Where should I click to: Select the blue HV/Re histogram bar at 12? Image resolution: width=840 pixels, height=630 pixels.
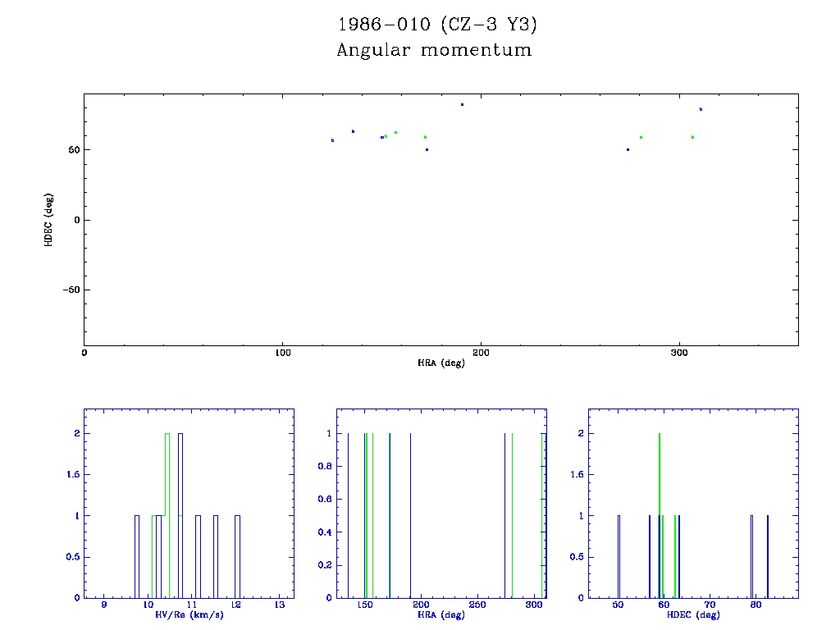237,556
